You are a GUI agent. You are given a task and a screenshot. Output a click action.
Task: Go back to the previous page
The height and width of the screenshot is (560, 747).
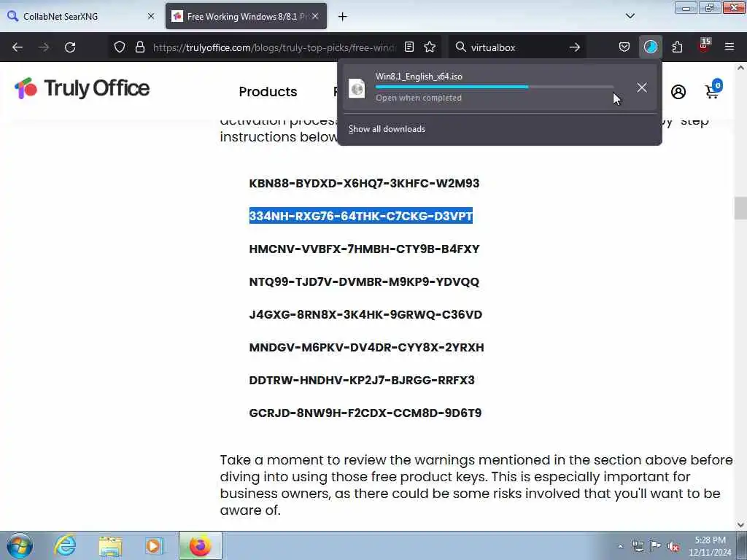point(18,47)
